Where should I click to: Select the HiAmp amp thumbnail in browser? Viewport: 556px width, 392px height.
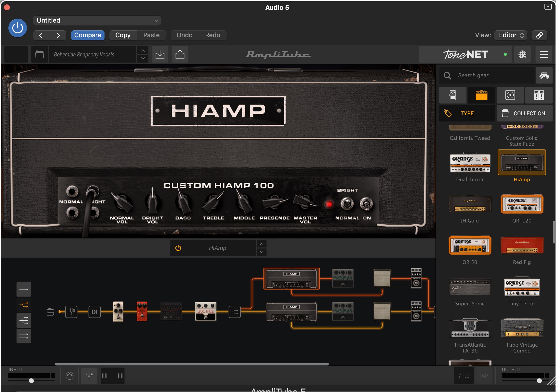click(522, 162)
